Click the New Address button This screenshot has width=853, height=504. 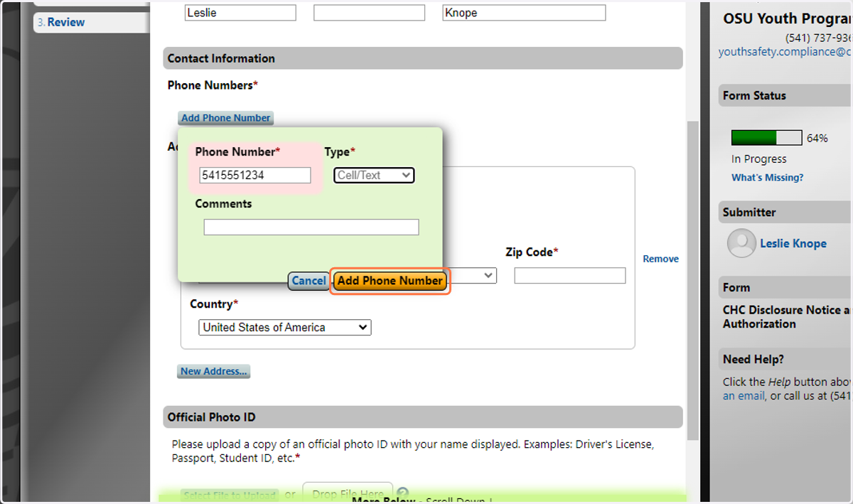(x=213, y=371)
